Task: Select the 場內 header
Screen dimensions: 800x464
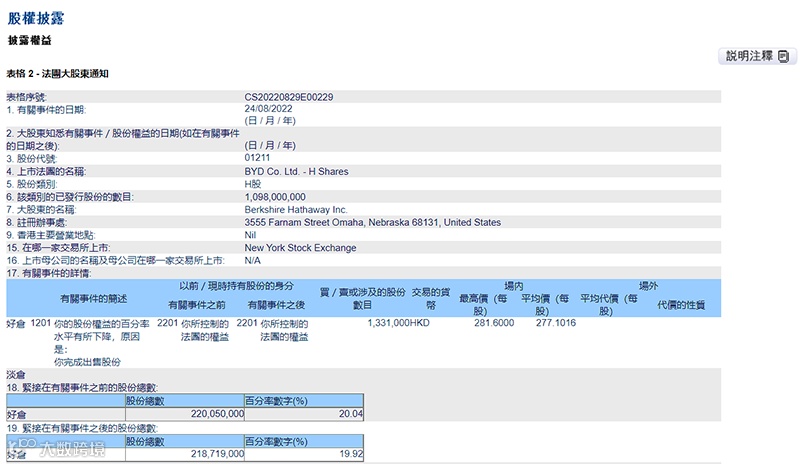Action: tap(513, 286)
